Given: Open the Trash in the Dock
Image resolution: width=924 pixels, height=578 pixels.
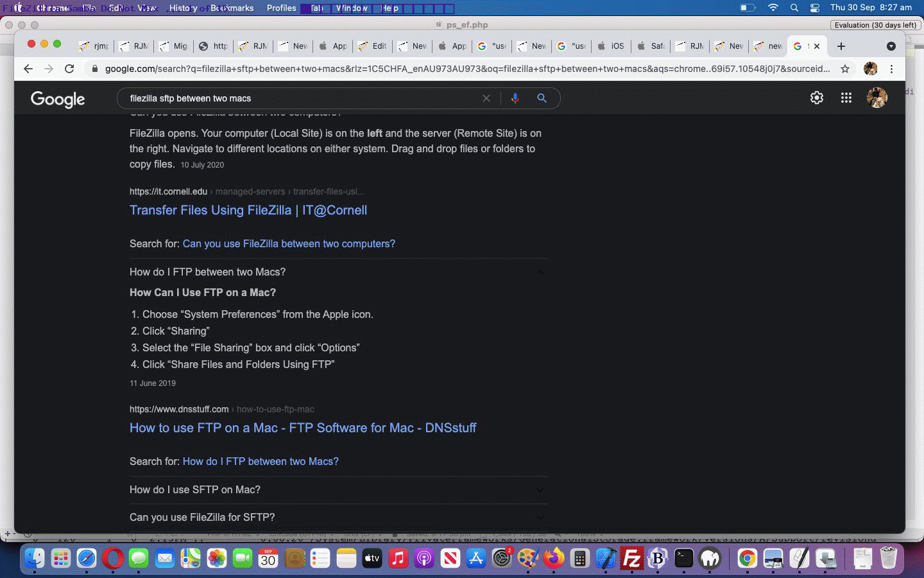Looking at the screenshot, I should 889,558.
